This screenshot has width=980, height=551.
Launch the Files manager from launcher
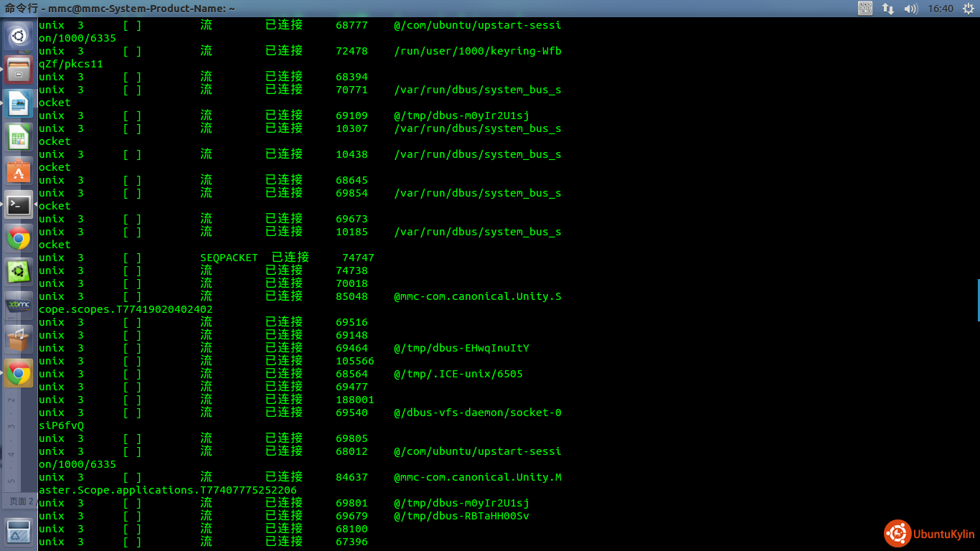19,70
